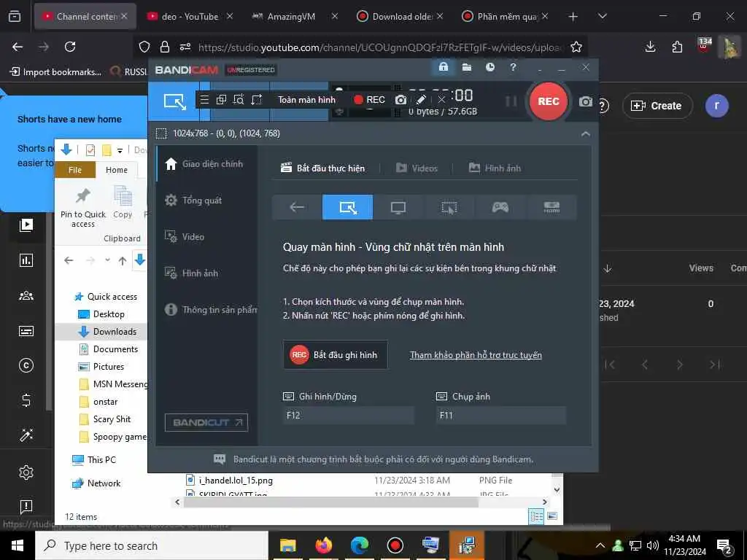This screenshot has height=560, width=747.
Task: Switch to the Videos tab in Bandicam
Action: (x=417, y=168)
